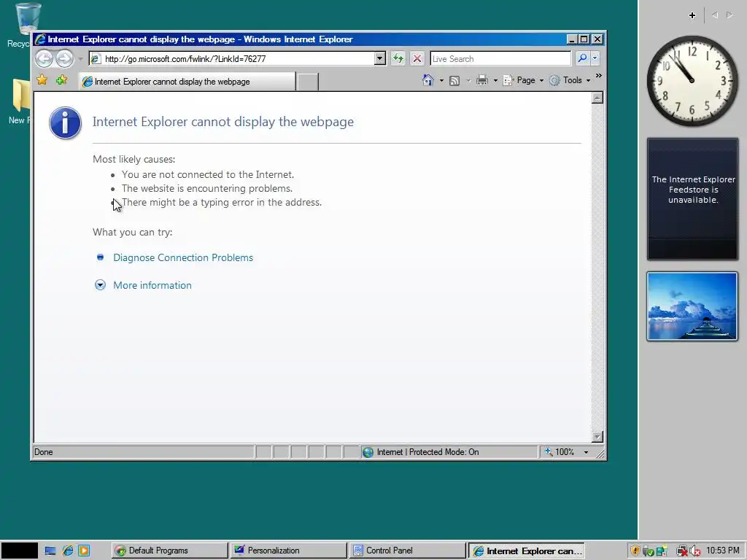This screenshot has height=560, width=747.
Task: Open search provider options dropdown
Action: pyautogui.click(x=595, y=58)
